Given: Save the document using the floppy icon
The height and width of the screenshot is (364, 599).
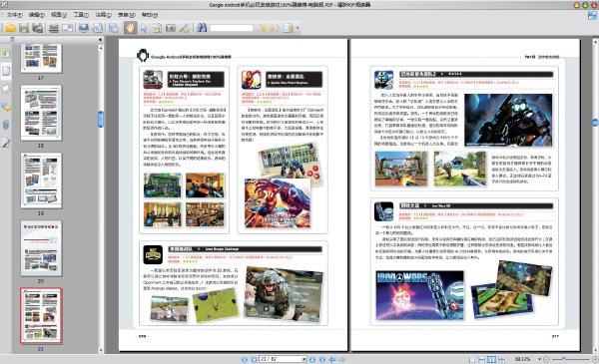Looking at the screenshot, I should [24, 28].
